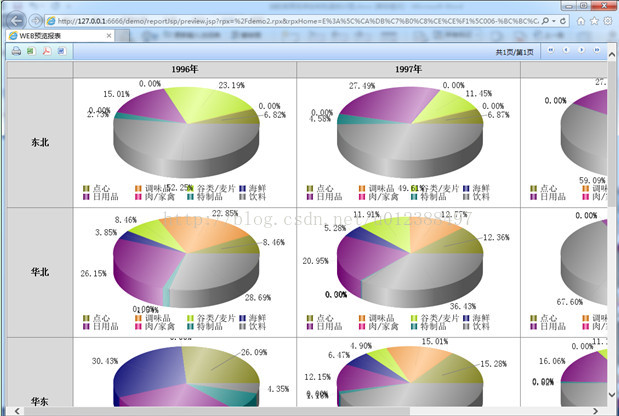Click the 共1页/第1页 page indicator
The width and height of the screenshot is (619, 416).
(x=514, y=52)
